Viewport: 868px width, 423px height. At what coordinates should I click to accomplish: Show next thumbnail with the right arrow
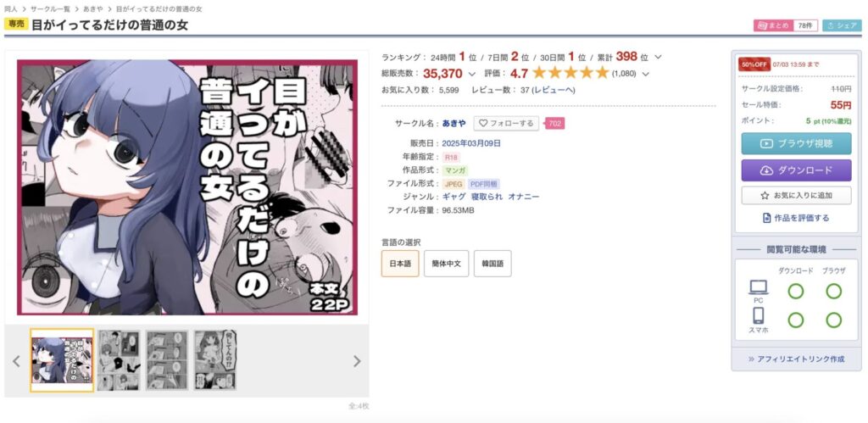coord(357,361)
